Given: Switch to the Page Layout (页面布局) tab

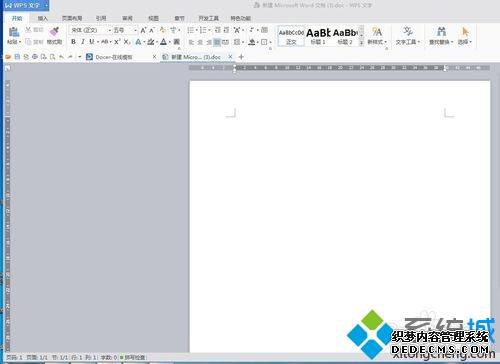Looking at the screenshot, I should tap(72, 18).
